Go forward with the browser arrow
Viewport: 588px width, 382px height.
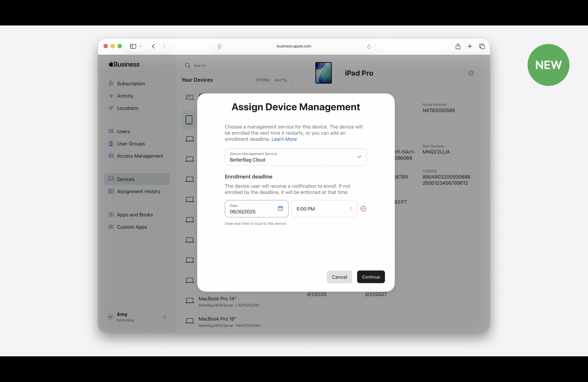point(164,46)
